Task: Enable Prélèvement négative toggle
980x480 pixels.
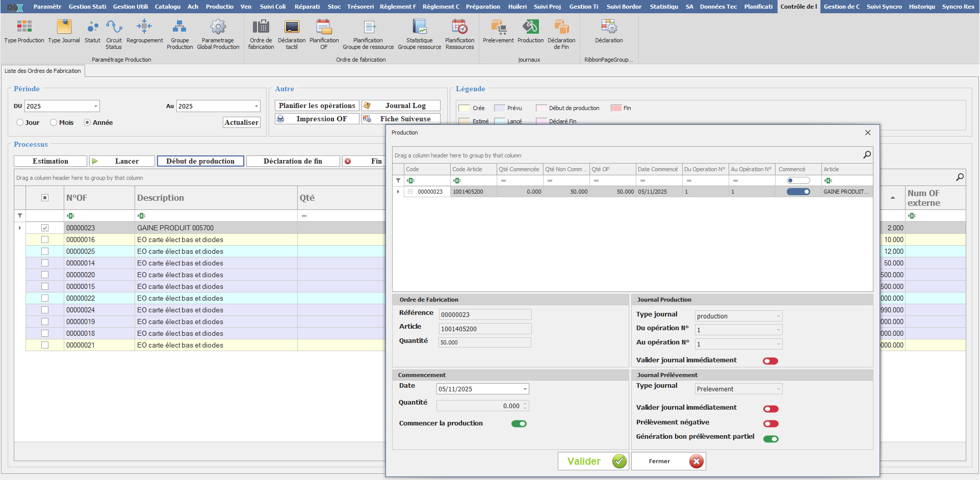Action: click(770, 424)
